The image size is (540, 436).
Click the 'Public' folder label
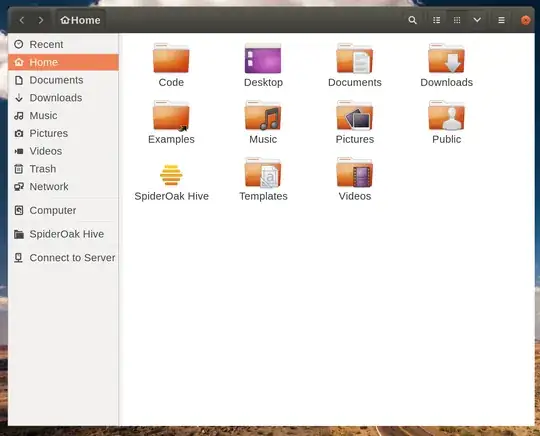pyautogui.click(x=447, y=139)
